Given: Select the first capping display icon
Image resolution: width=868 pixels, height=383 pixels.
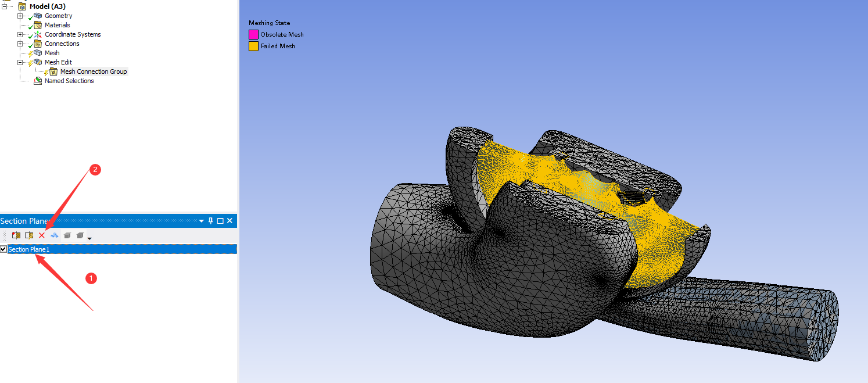Looking at the screenshot, I should coord(68,235).
